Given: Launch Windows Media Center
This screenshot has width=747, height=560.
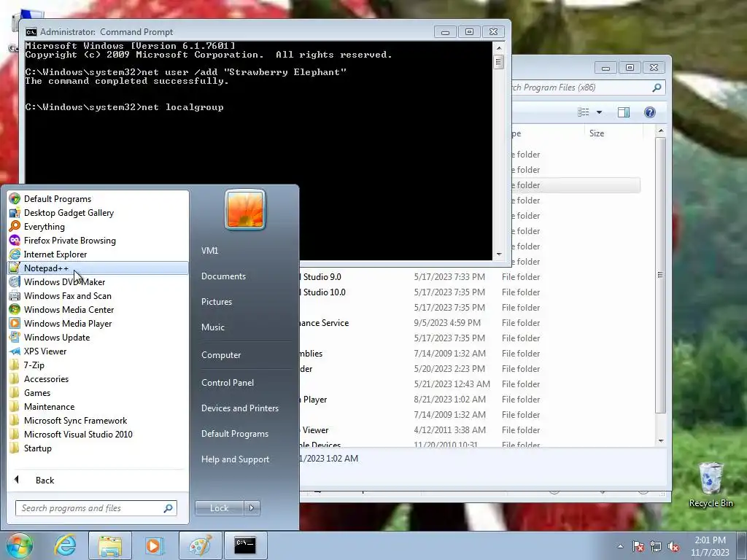Looking at the screenshot, I should pyautogui.click(x=98, y=309).
